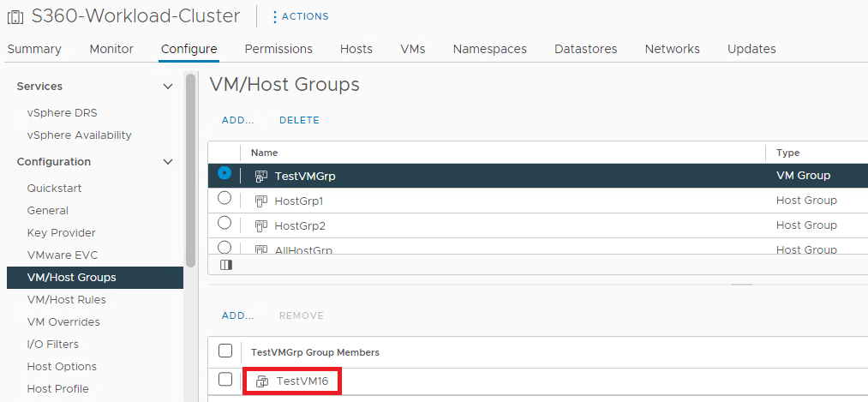Screen dimensions: 868x402
Task: Click the HostGrp1 group name
Action: click(x=299, y=201)
